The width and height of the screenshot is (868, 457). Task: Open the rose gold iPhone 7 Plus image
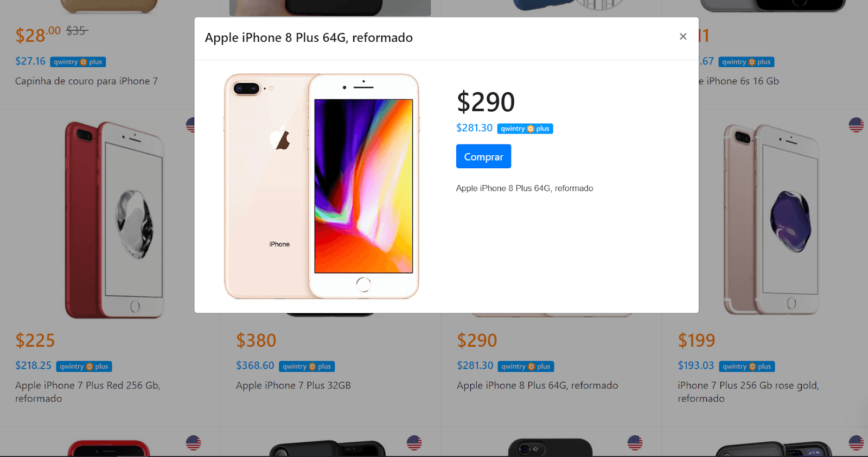(x=771, y=220)
